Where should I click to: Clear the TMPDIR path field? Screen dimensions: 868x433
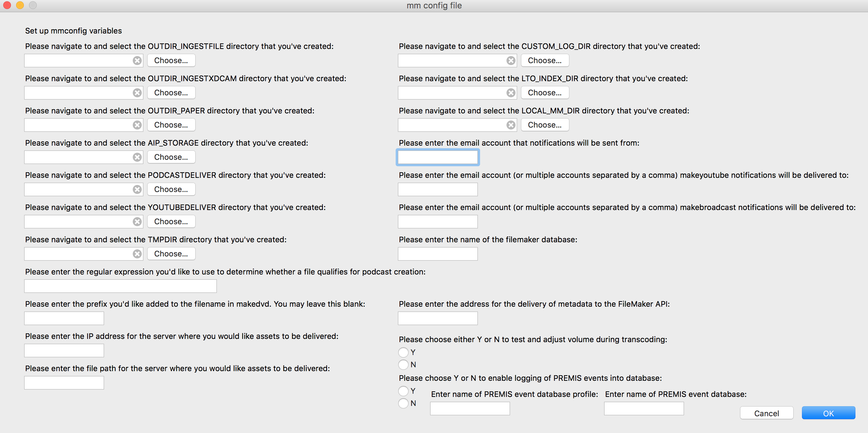(x=137, y=254)
